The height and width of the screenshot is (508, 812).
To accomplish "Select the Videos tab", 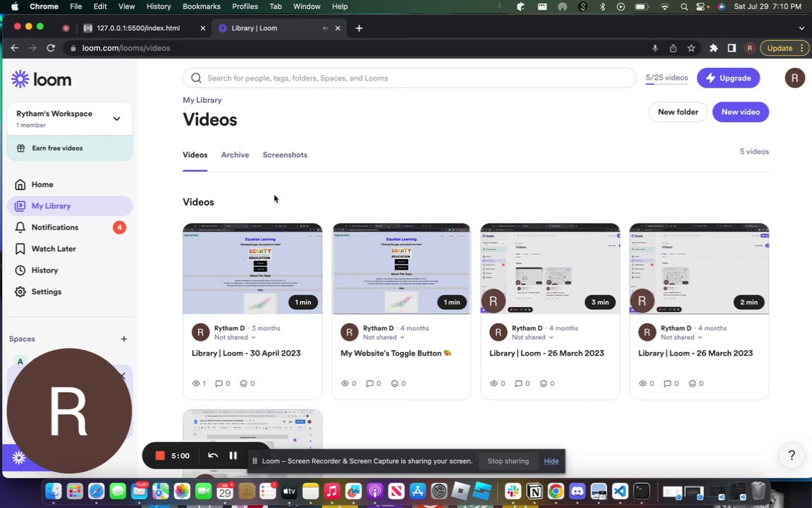I will click(195, 155).
